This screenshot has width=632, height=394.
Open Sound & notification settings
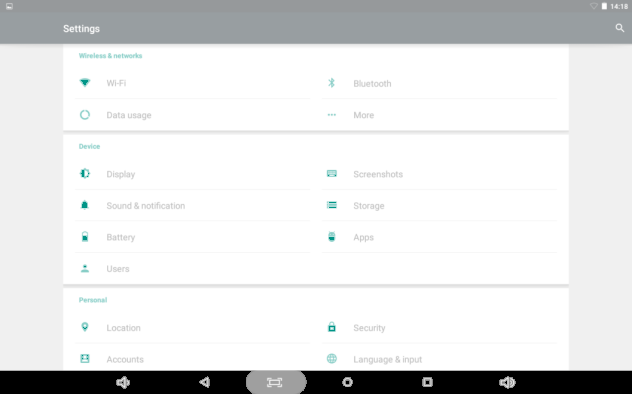192,205
